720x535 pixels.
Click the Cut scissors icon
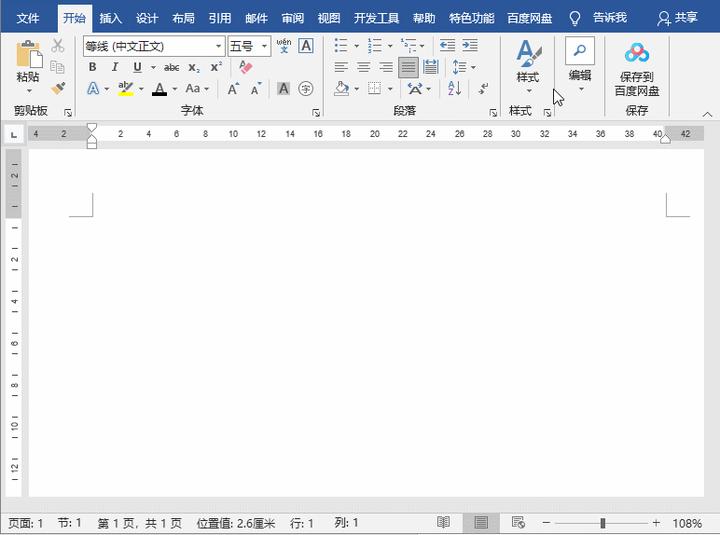coord(57,45)
